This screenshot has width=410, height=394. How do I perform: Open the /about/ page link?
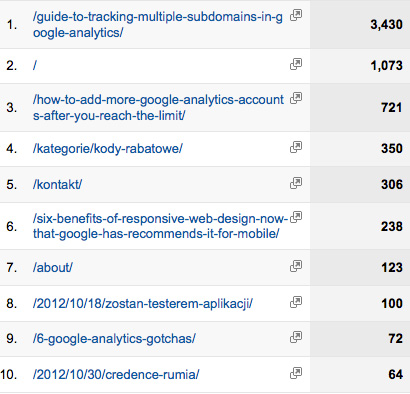click(x=53, y=267)
